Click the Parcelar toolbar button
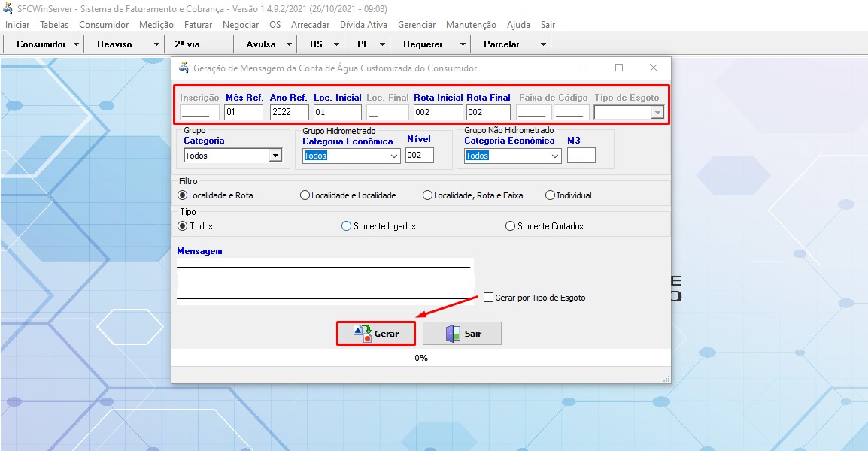Image resolution: width=868 pixels, height=451 pixels. (502, 44)
